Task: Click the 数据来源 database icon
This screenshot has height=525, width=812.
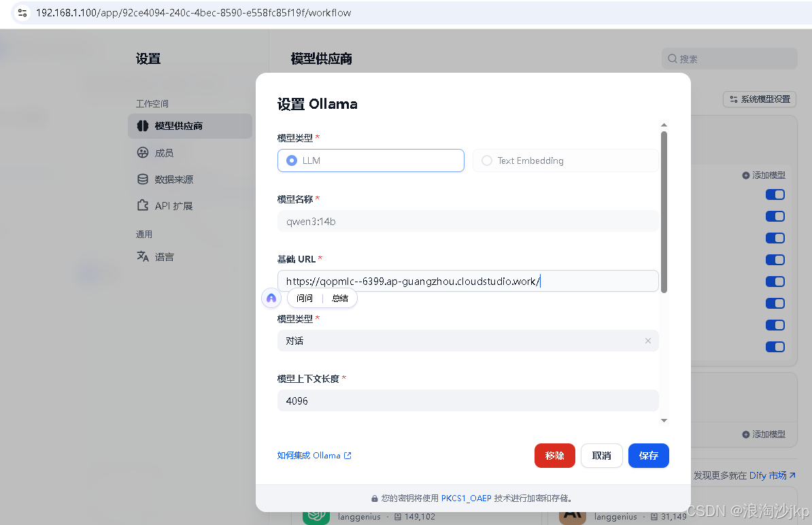Action: (142, 179)
